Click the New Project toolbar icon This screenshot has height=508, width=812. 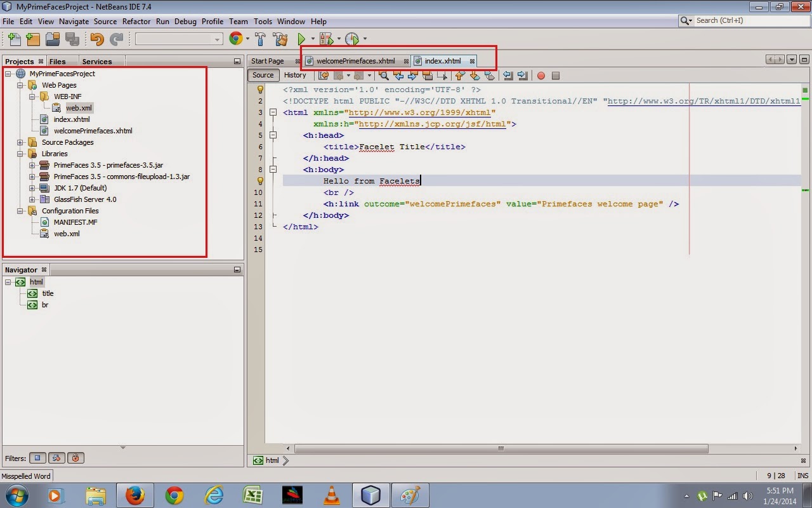(x=33, y=39)
